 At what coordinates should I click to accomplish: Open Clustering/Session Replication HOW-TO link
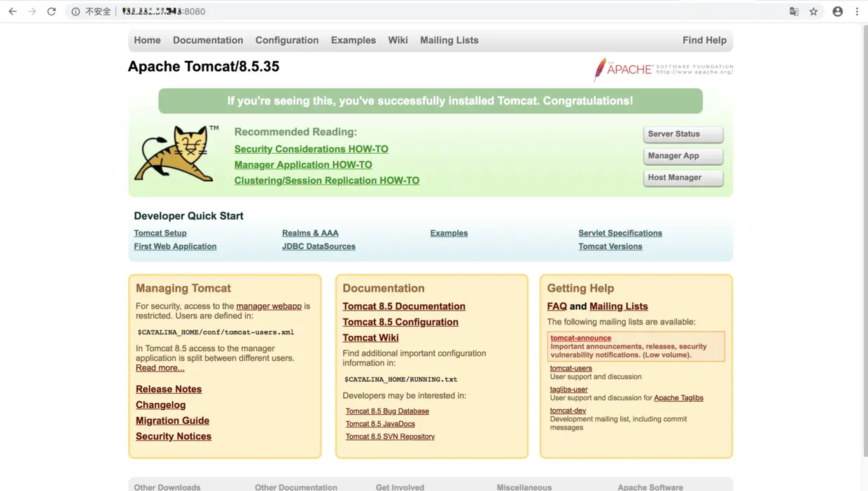327,180
